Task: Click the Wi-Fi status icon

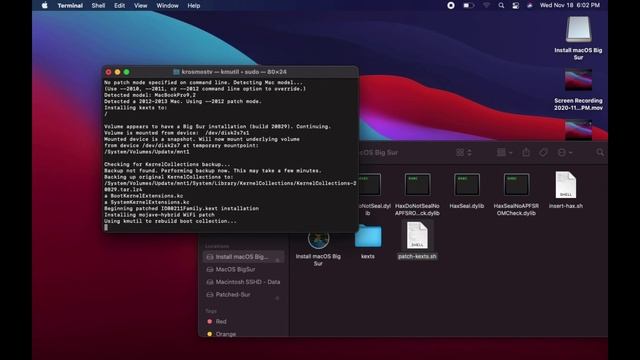Action: click(486, 5)
